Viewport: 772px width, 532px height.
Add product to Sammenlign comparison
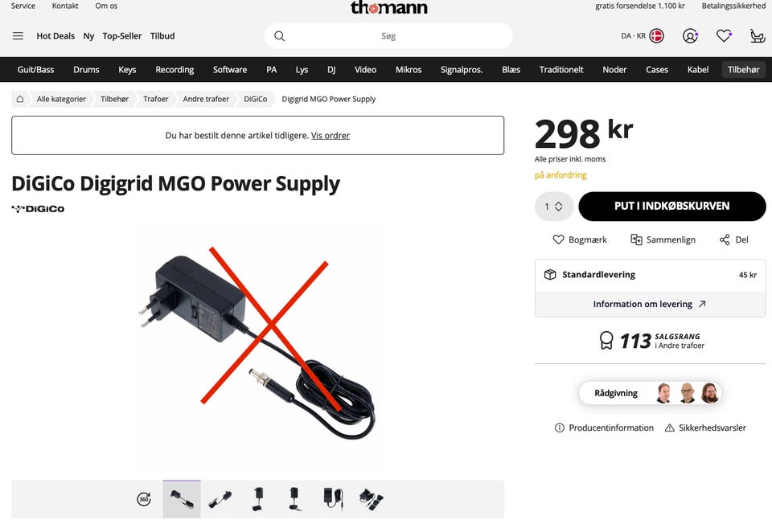point(663,239)
